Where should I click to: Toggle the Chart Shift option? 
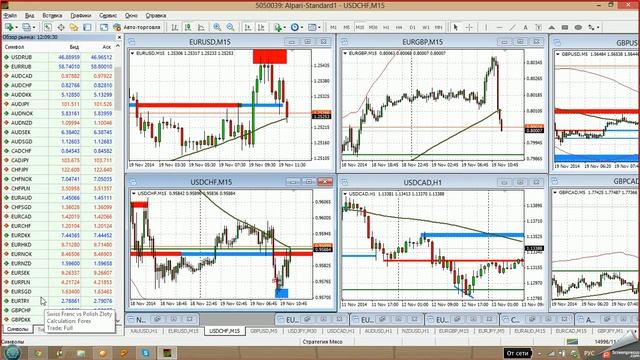[261, 27]
